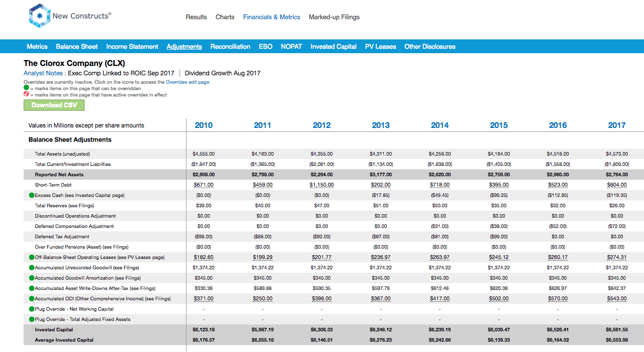Click Accumulated OCI value $570.00 for 2016
This screenshot has height=352, width=644.
coord(558,299)
